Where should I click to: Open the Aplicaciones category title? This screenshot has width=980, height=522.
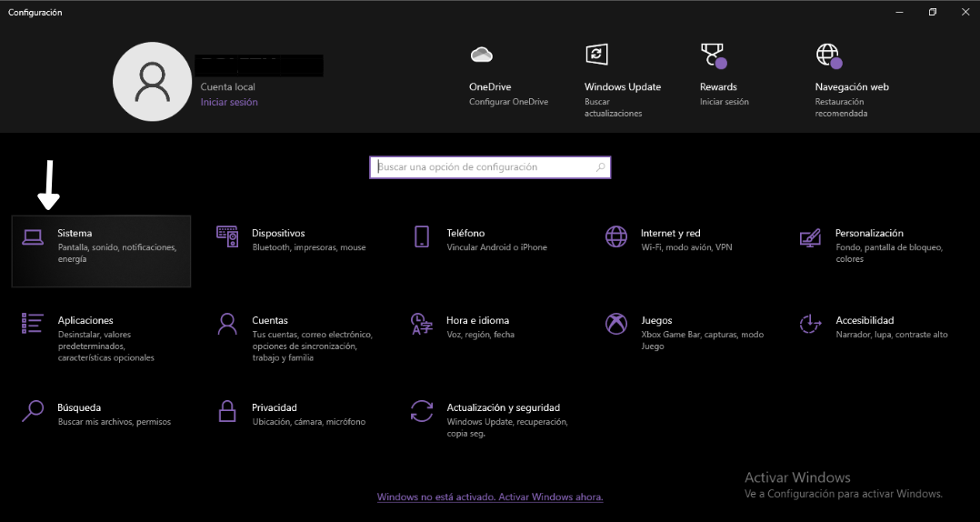(85, 320)
